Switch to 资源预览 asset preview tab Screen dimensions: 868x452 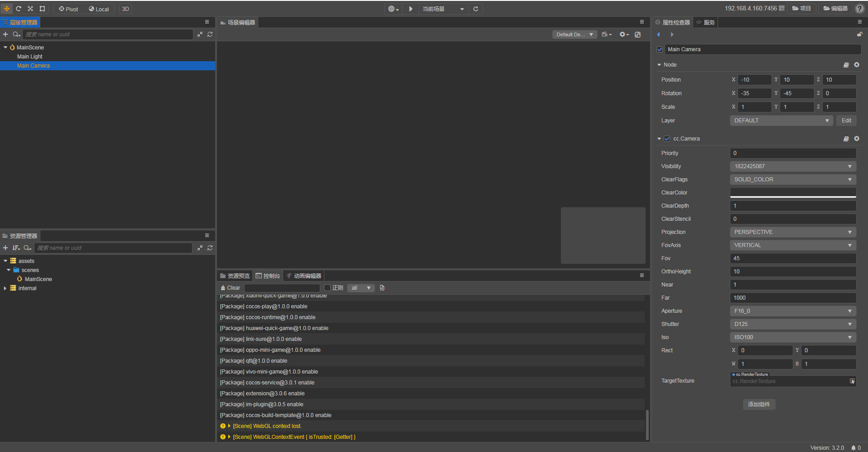235,276
